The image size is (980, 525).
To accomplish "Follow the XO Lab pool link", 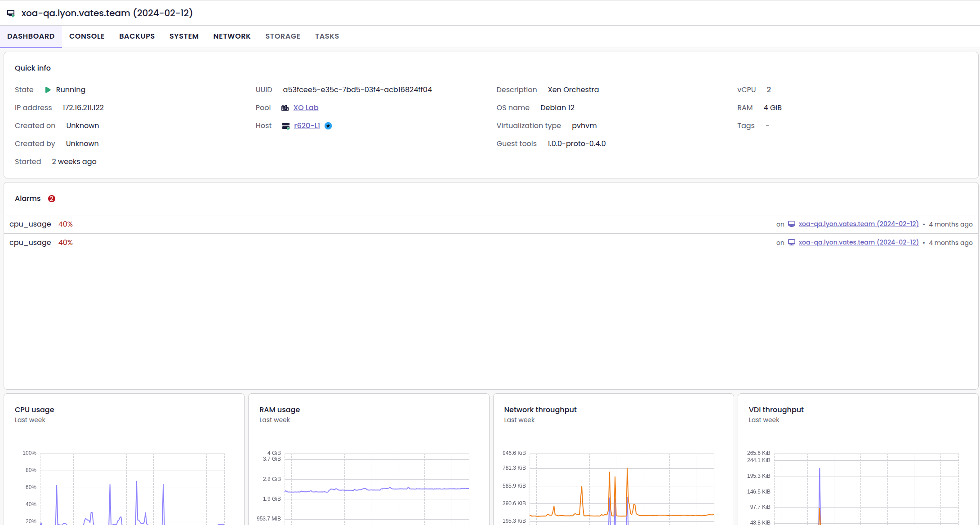I will click(x=306, y=108).
